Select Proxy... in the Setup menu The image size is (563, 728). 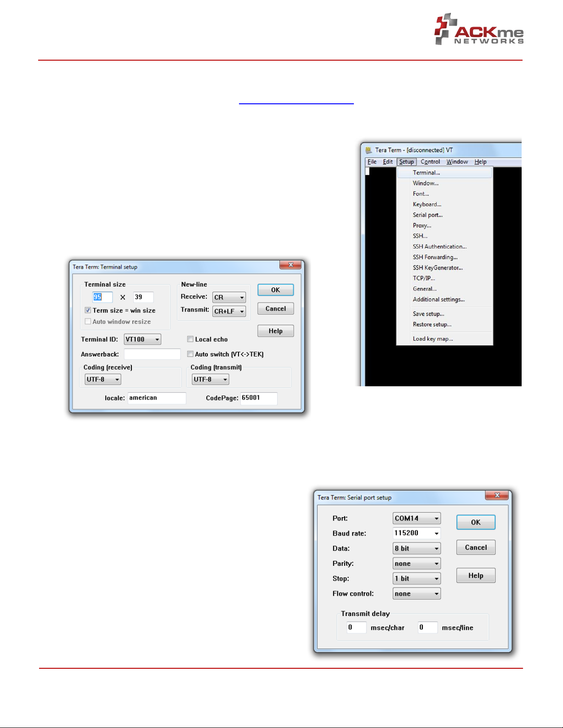(x=444, y=226)
